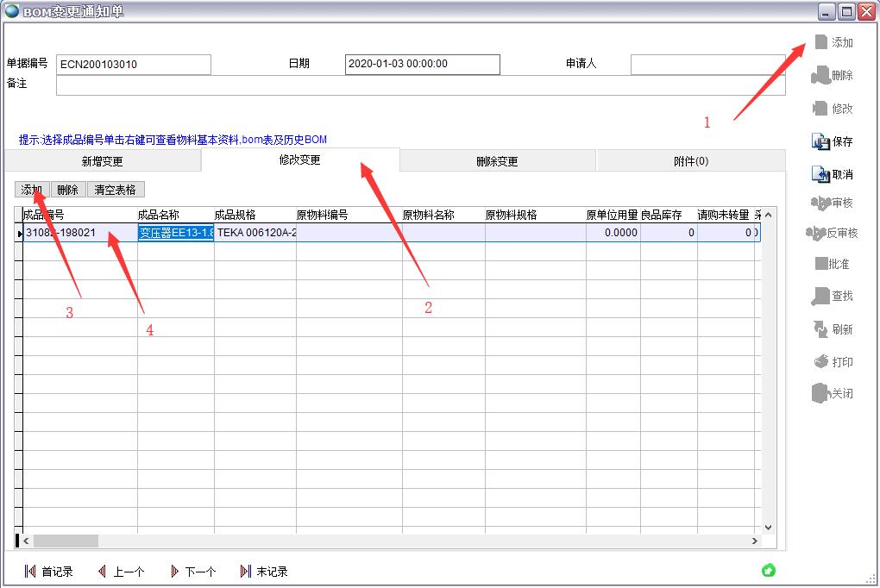Click the 备注 remarks text field
The image size is (880, 588).
pyautogui.click(x=420, y=85)
